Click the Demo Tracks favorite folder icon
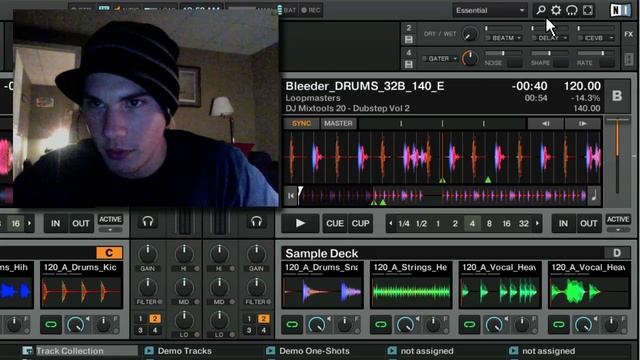The width and height of the screenshot is (640, 360). click(149, 351)
